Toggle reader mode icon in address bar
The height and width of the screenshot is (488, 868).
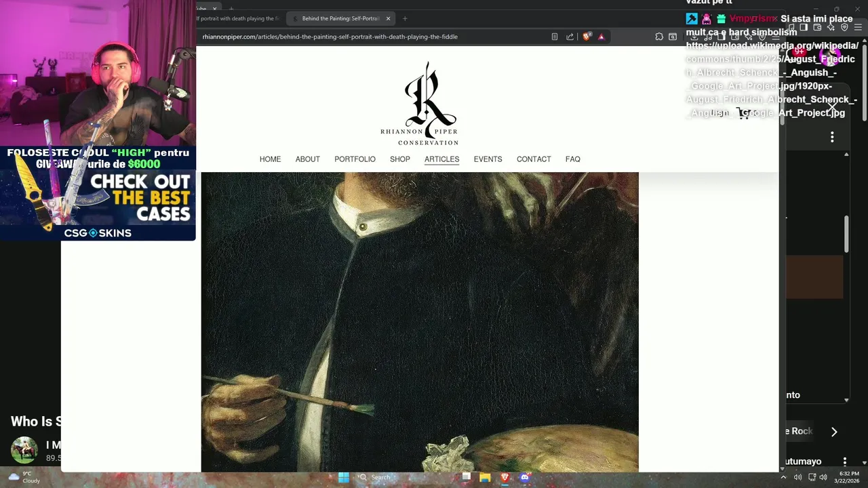click(555, 37)
